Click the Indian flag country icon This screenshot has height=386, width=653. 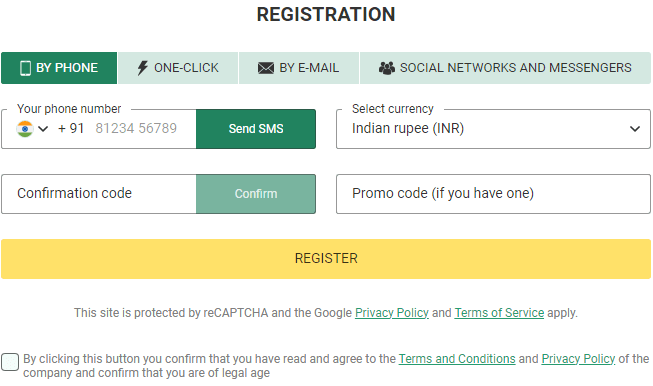[x=25, y=129]
